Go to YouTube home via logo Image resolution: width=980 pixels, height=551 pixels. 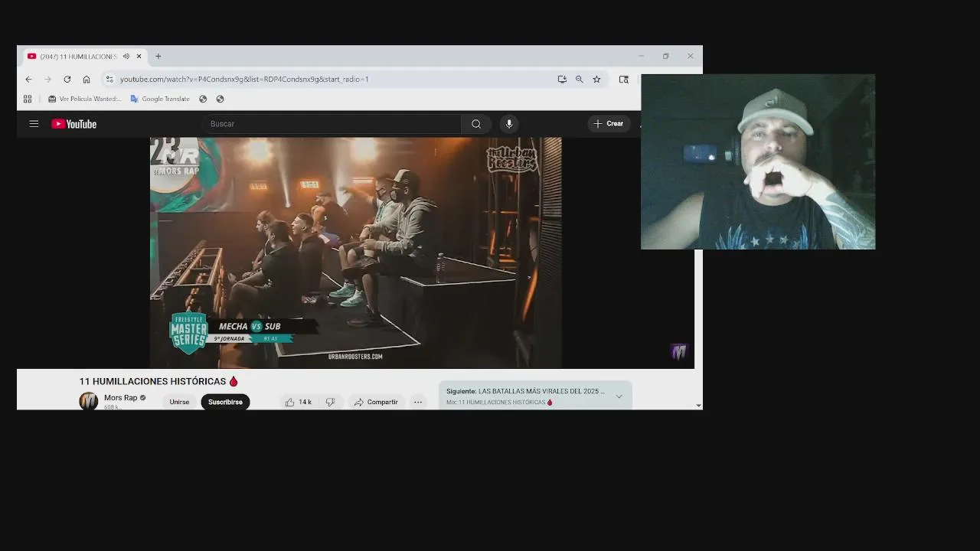click(x=74, y=124)
